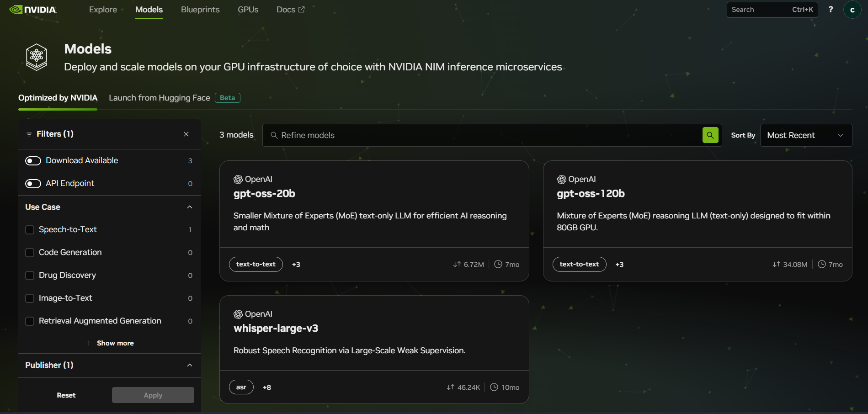
Task: Click the filter lines icon beside Filters
Action: (29, 134)
